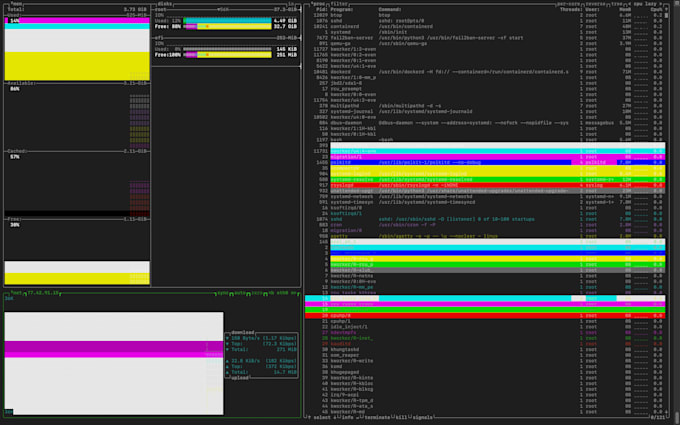Screen dimensions: 680x425
Task: Click the scroll down arrow at bottom of process list
Action: (667, 412)
